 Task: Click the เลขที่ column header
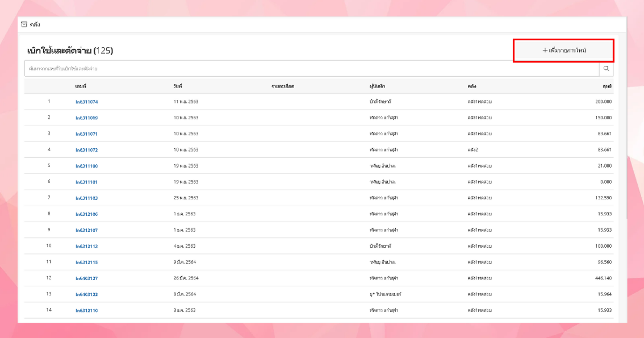[80, 86]
